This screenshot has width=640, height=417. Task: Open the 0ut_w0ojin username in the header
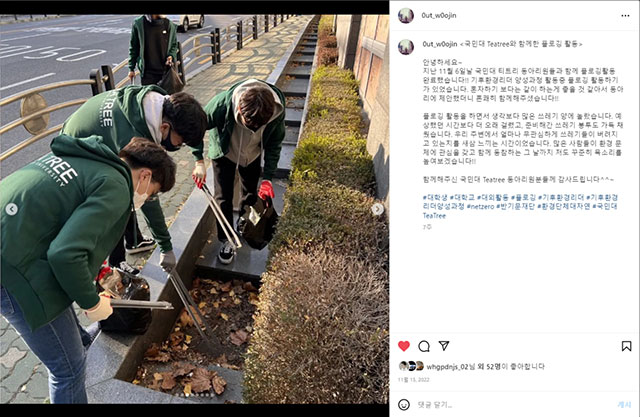[x=439, y=16]
